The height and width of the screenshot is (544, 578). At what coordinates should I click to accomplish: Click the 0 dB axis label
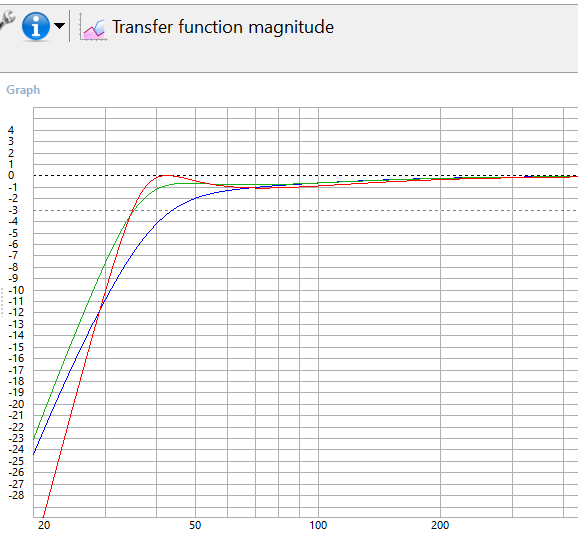pyautogui.click(x=11, y=175)
